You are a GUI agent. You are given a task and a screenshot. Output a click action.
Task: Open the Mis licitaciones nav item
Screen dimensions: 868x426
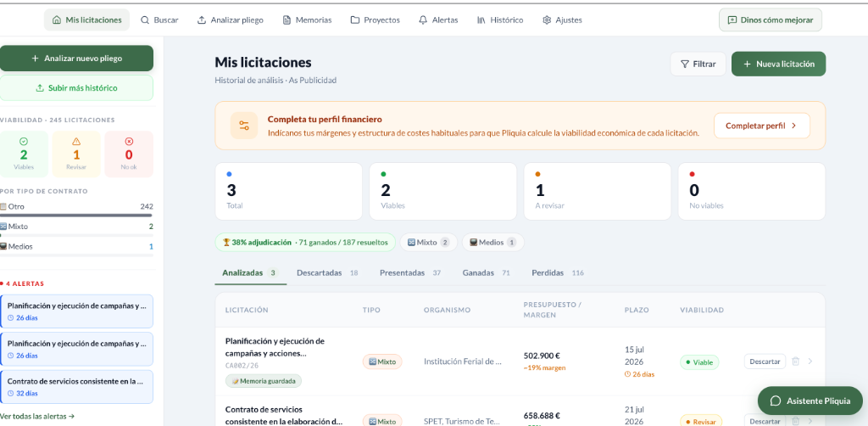click(87, 20)
